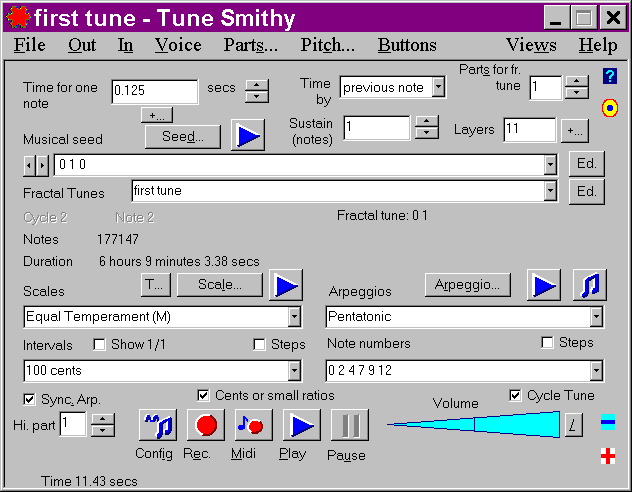Click Ed. button beside musical seed
632x492 pixels.
586,164
